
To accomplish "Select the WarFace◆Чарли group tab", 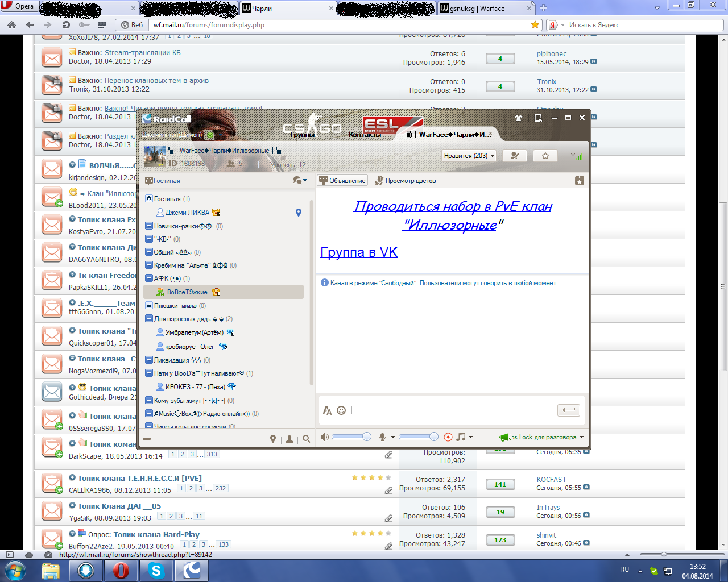I will (x=447, y=135).
